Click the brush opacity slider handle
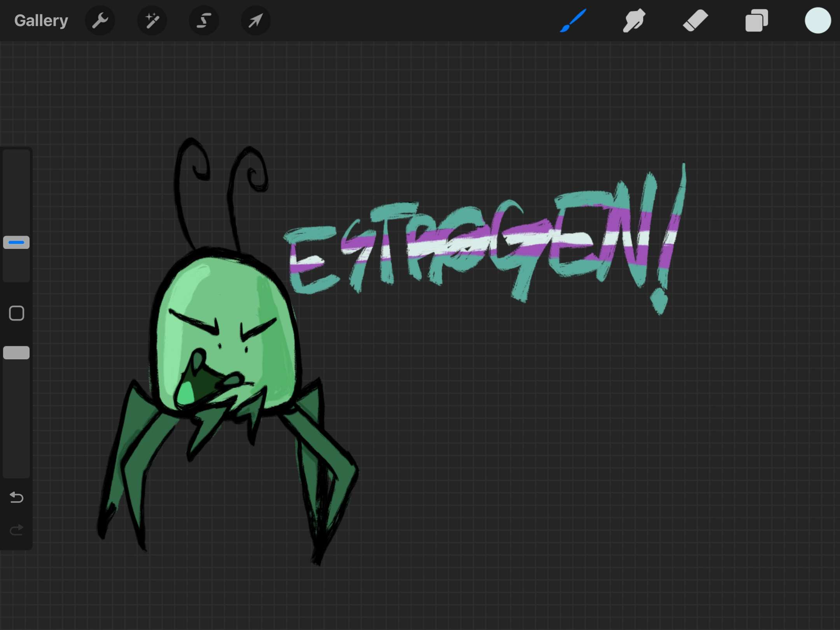Image resolution: width=840 pixels, height=630 pixels. point(16,352)
